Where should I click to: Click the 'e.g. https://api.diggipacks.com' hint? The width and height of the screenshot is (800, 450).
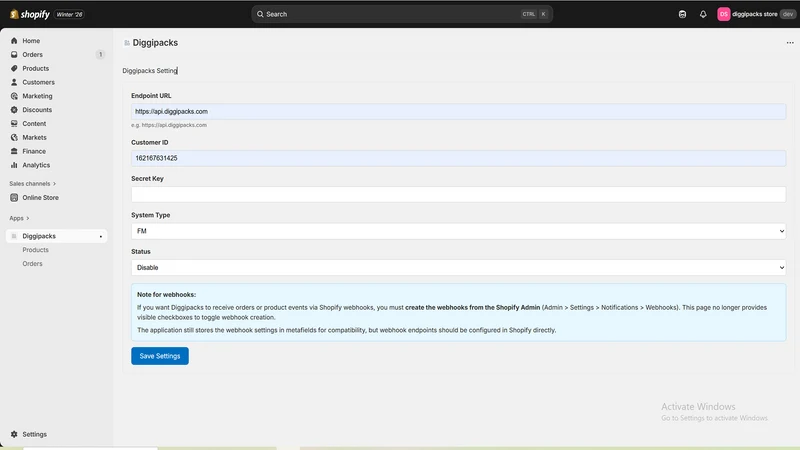pos(169,125)
